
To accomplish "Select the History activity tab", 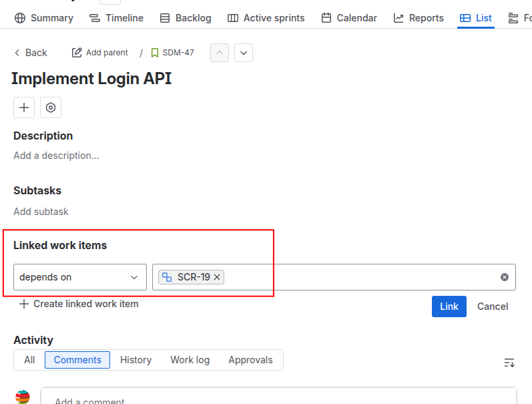I will (x=136, y=360).
